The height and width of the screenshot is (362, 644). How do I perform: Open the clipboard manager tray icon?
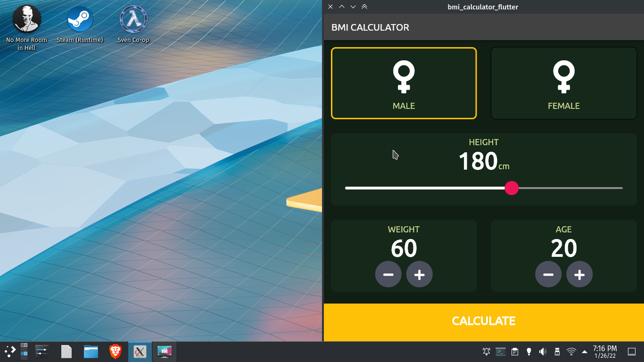coord(514,351)
